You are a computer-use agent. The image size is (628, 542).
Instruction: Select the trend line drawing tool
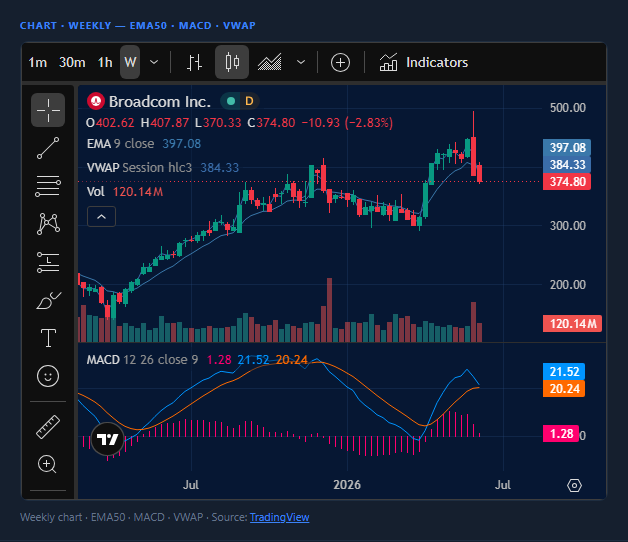48,148
